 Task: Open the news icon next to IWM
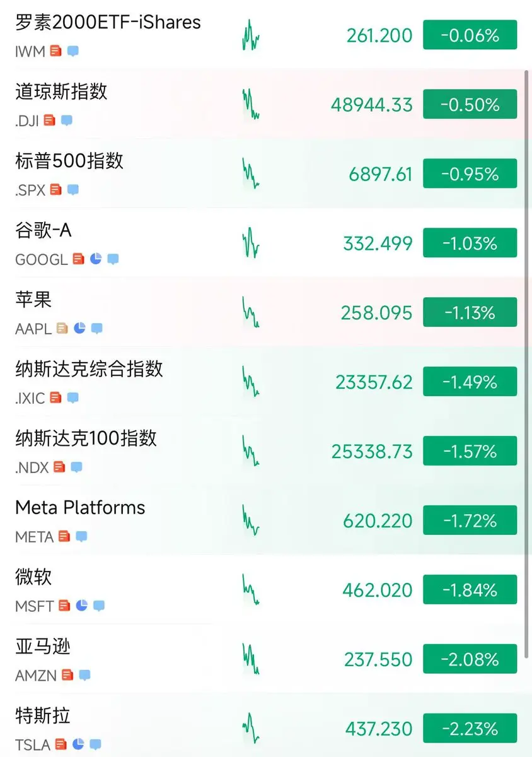click(x=56, y=50)
